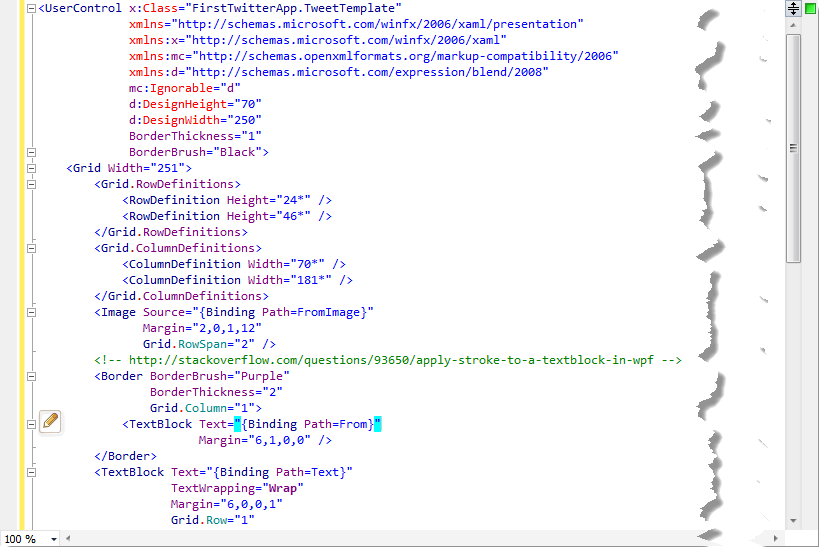Image resolution: width=819 pixels, height=547 pixels.
Task: Click the Grid.RowSpan="2" attribute
Action: 198,344
